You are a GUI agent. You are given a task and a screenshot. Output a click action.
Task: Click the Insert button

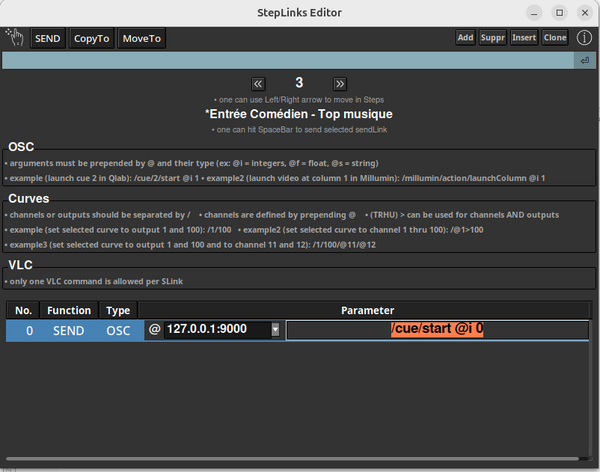(524, 38)
